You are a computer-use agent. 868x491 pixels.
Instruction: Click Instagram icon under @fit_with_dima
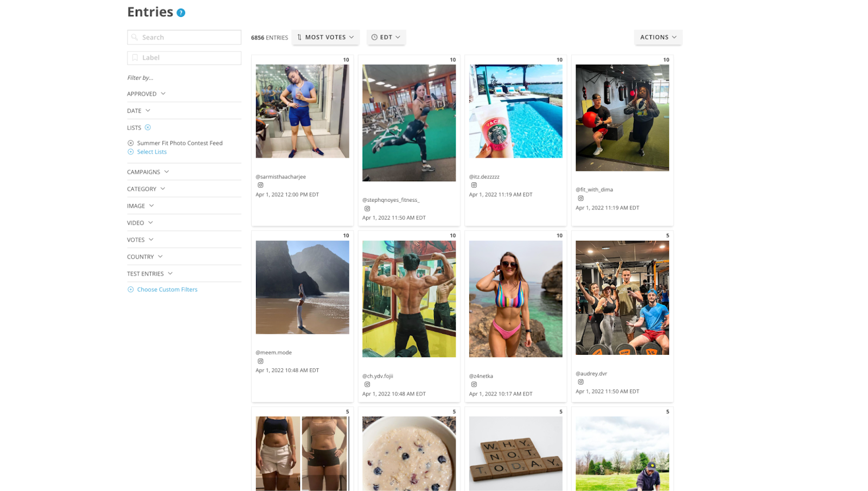pos(580,198)
